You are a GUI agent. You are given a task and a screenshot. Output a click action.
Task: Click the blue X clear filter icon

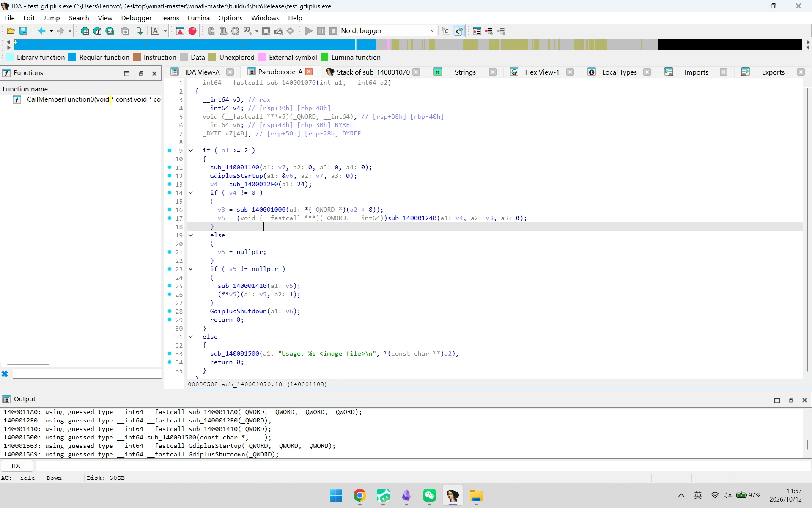point(5,374)
